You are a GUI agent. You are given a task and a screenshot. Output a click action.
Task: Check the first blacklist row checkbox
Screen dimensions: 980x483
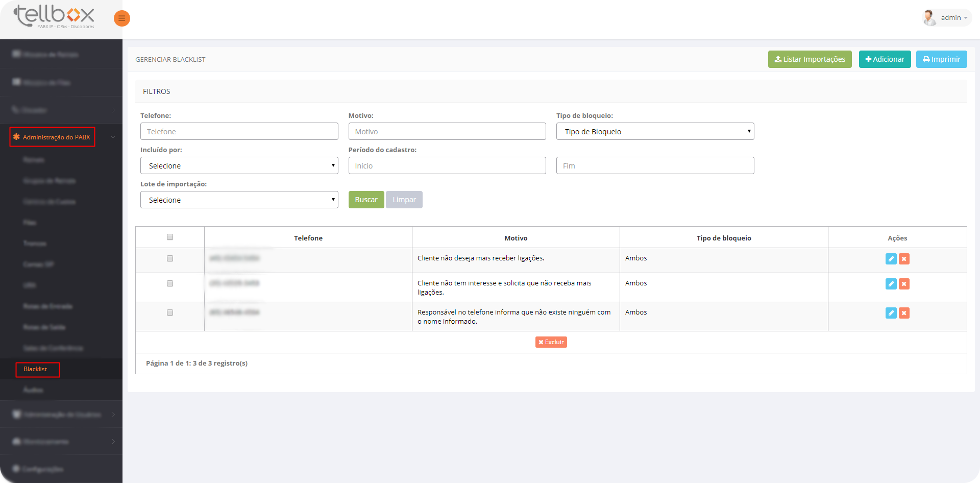pos(170,258)
